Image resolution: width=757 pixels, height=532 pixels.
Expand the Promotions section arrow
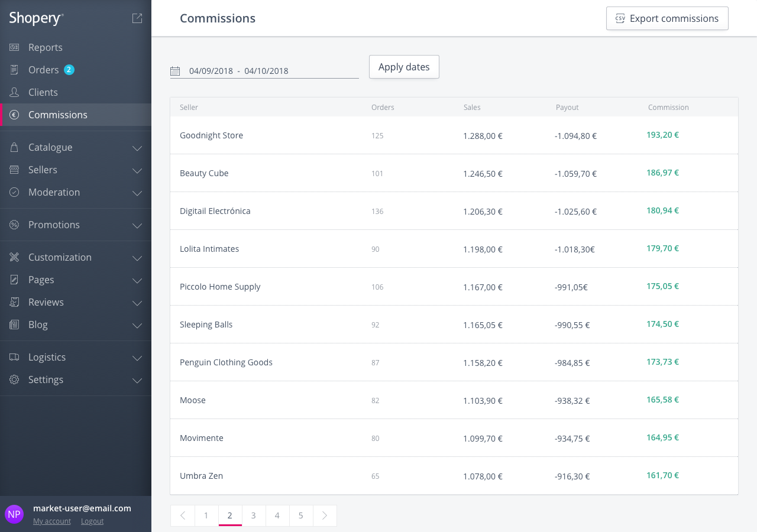pos(137,225)
